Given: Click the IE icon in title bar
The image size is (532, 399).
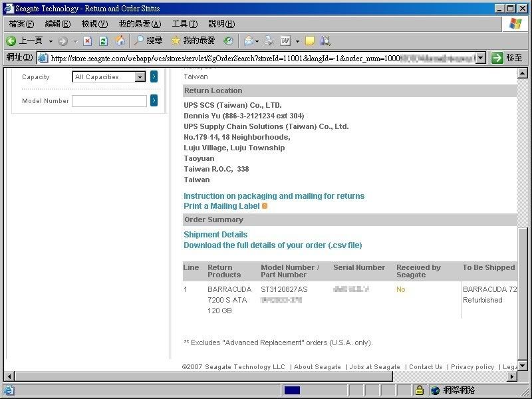Looking at the screenshot, I should click(9, 8).
